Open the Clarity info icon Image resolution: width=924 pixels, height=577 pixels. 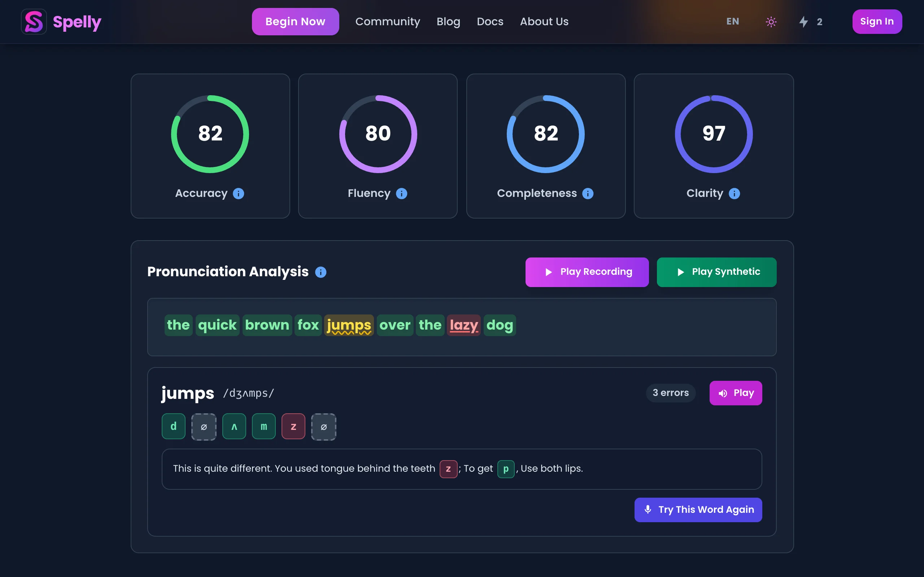[x=734, y=194]
